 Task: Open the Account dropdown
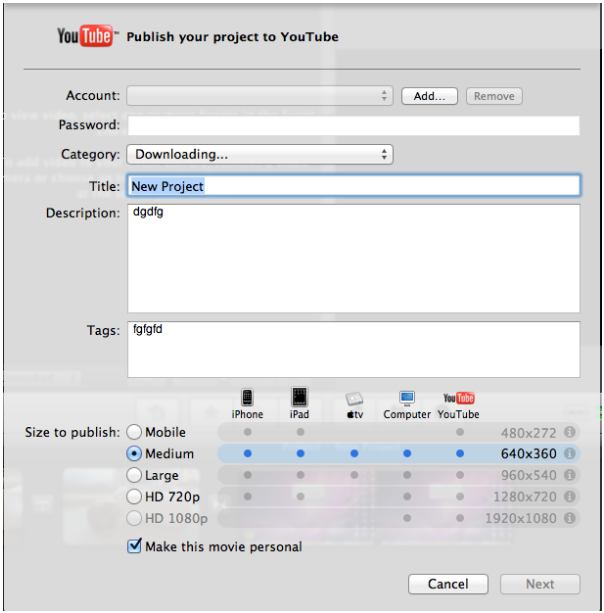[x=260, y=96]
